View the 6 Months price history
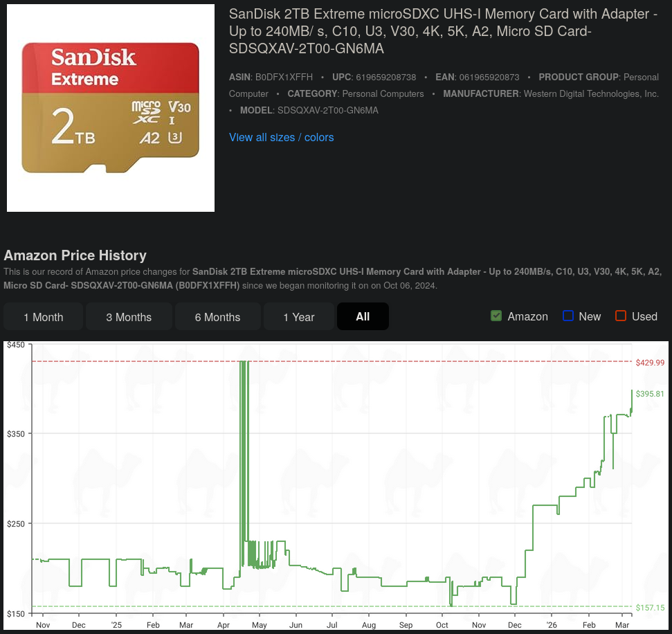The height and width of the screenshot is (634, 672). coord(217,317)
